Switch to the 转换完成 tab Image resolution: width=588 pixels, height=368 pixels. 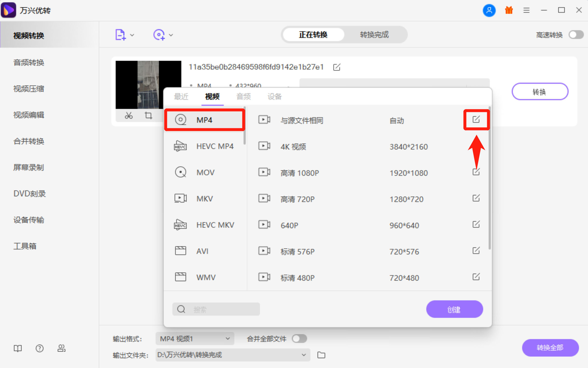pyautogui.click(x=374, y=34)
